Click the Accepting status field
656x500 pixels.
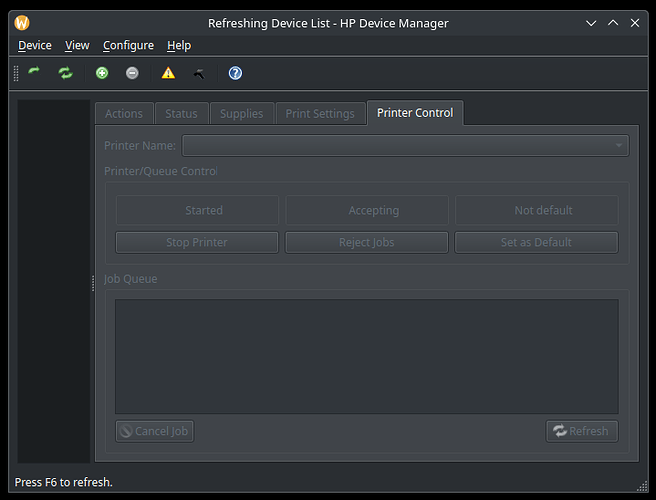point(367,210)
